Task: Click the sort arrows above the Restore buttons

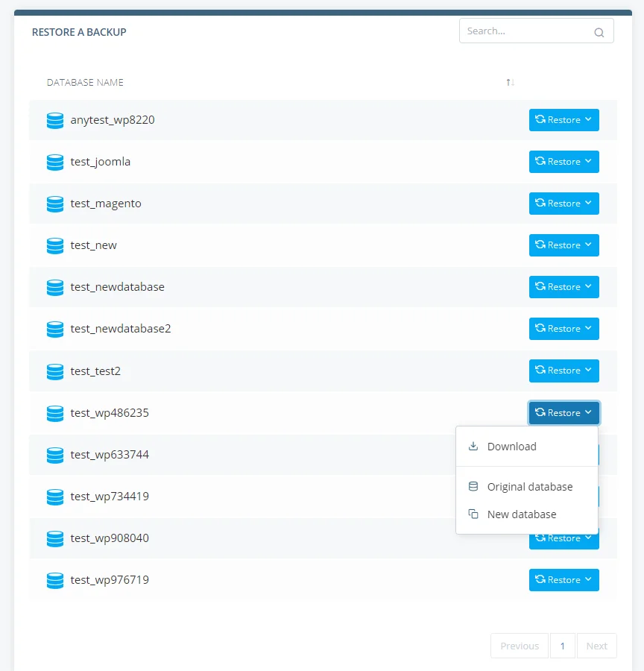Action: coord(511,83)
